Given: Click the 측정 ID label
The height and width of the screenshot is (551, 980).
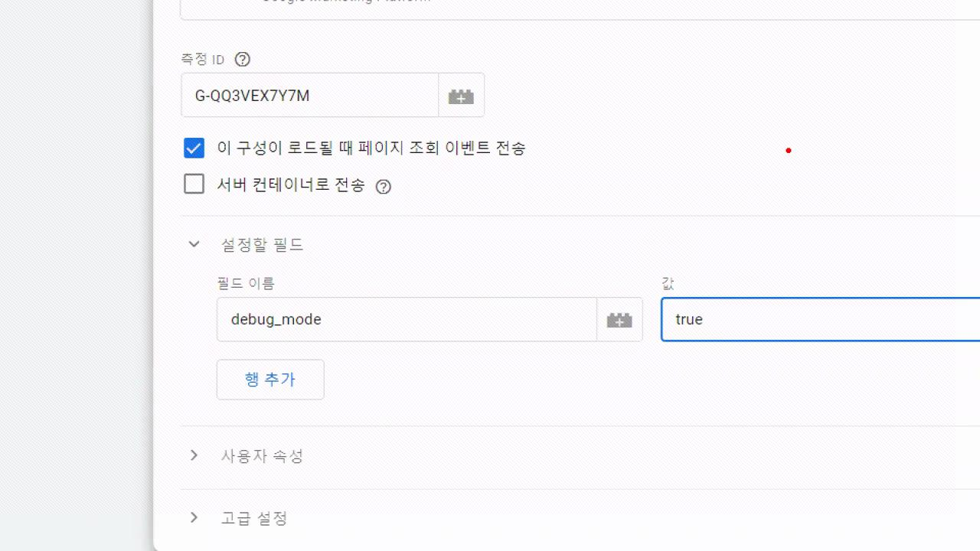Looking at the screenshot, I should pos(203,60).
